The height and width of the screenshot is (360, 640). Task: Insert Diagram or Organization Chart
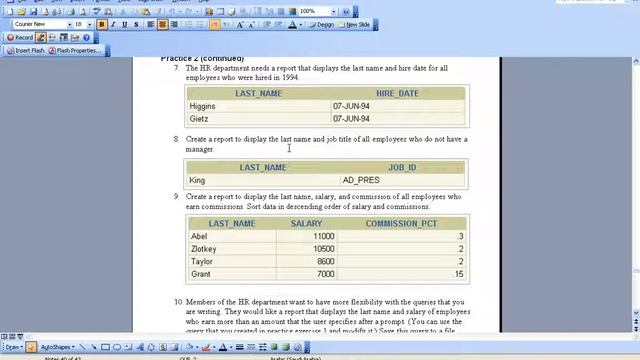point(151,347)
